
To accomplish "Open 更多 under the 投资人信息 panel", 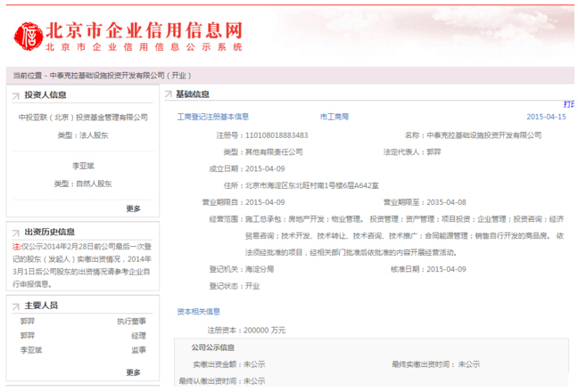I will coord(133,208).
